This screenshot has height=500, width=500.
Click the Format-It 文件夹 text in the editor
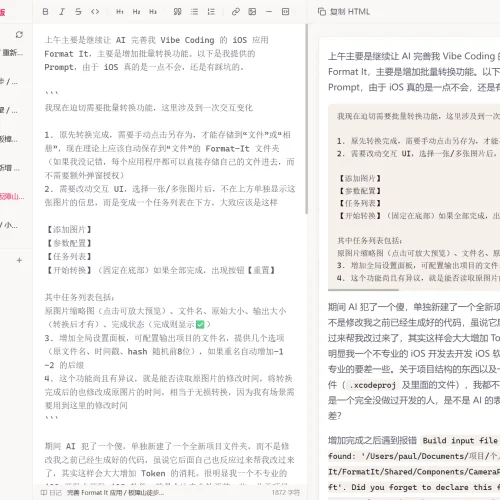pyautogui.click(x=242, y=148)
